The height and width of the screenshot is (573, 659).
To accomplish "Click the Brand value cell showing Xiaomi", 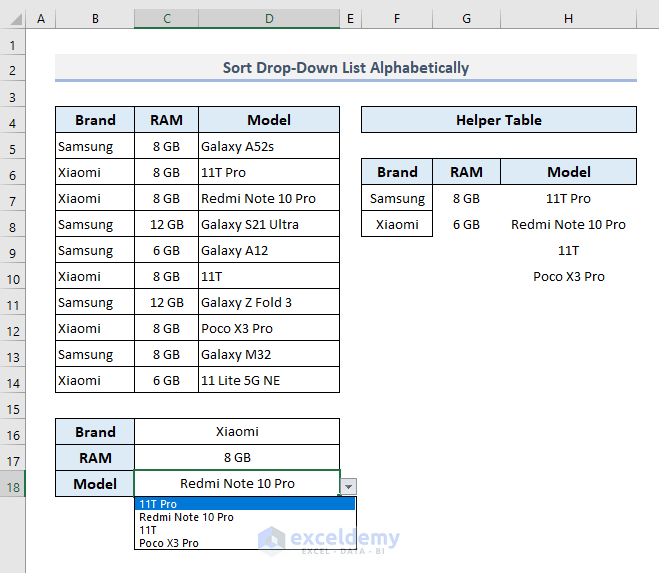I will [237, 432].
